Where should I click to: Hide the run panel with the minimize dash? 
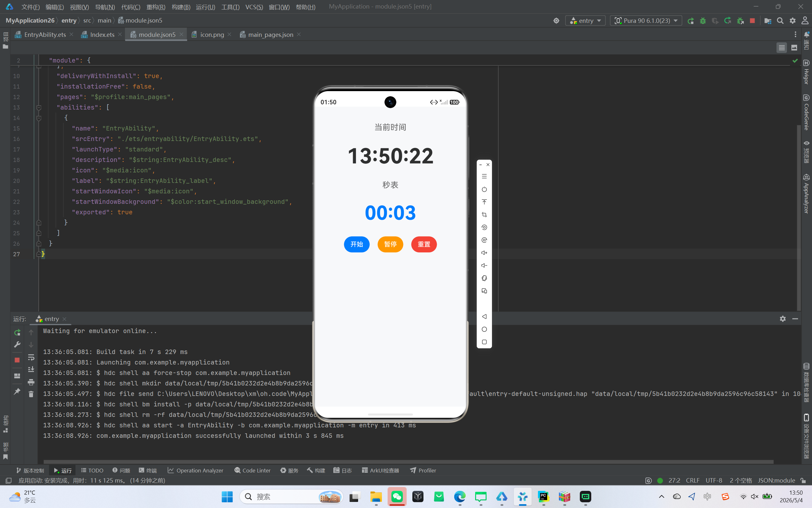(795, 319)
